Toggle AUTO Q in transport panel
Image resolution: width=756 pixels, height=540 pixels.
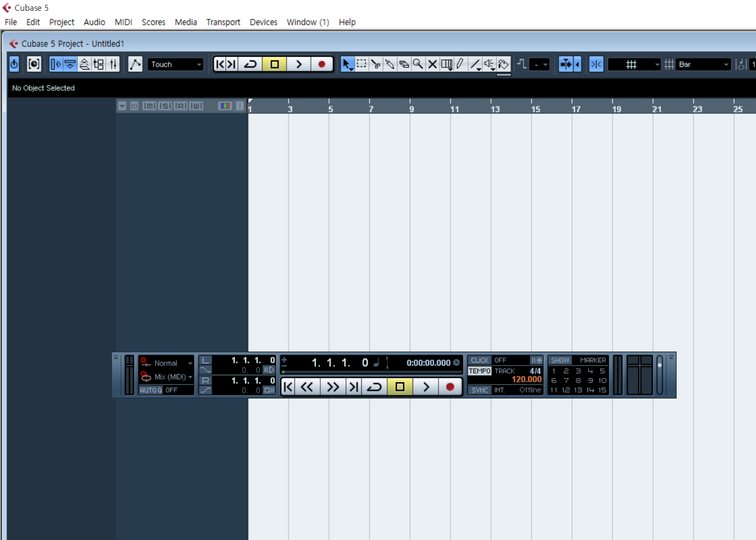pyautogui.click(x=151, y=390)
